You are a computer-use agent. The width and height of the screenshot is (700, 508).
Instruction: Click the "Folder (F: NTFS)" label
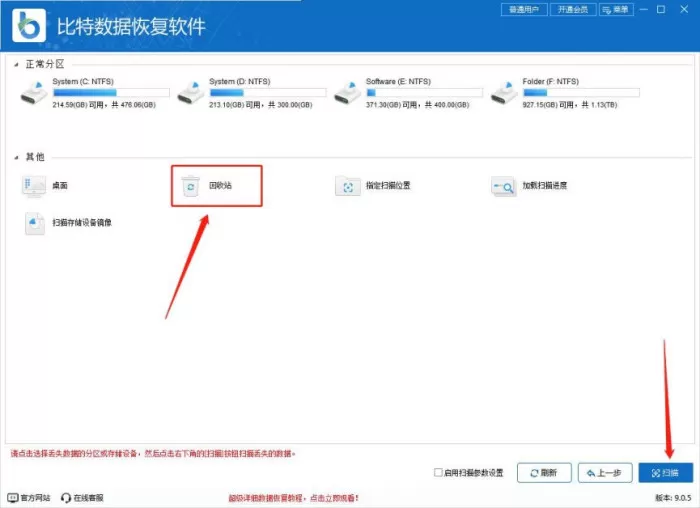click(550, 82)
